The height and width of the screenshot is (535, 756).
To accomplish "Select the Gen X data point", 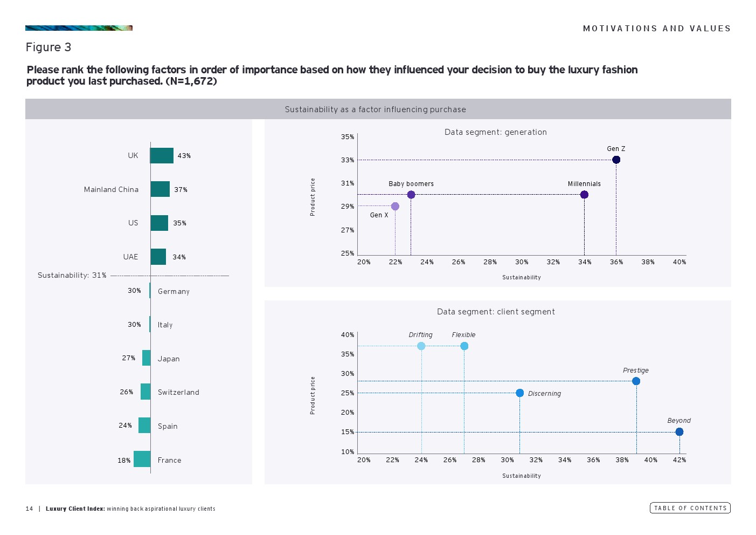I will click(x=395, y=207).
